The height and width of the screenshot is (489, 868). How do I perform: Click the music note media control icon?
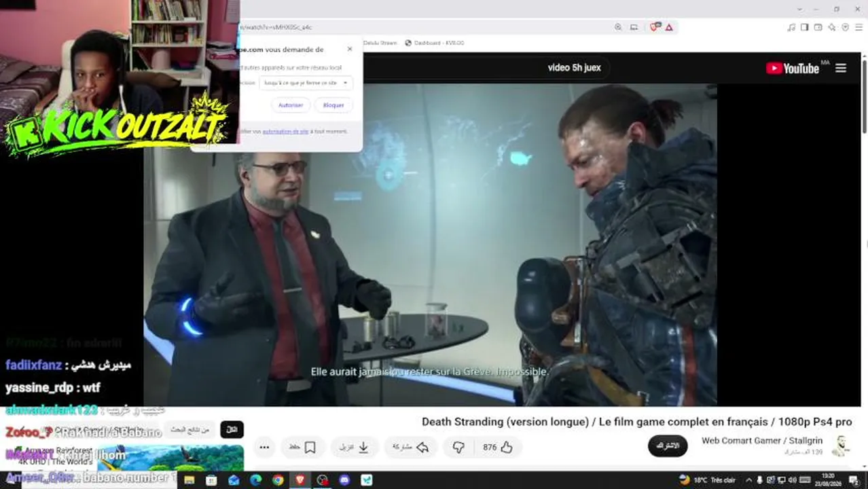pos(791,27)
